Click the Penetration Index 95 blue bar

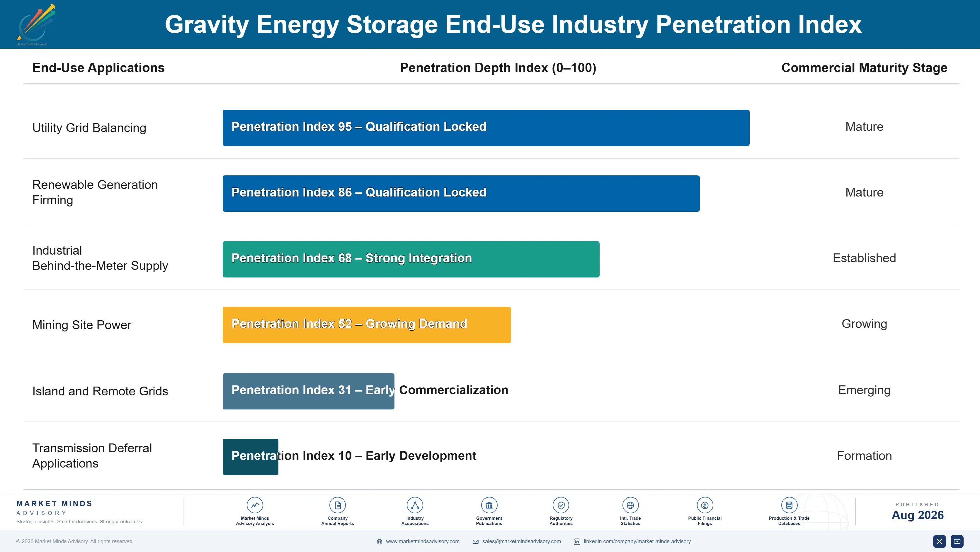click(x=486, y=128)
